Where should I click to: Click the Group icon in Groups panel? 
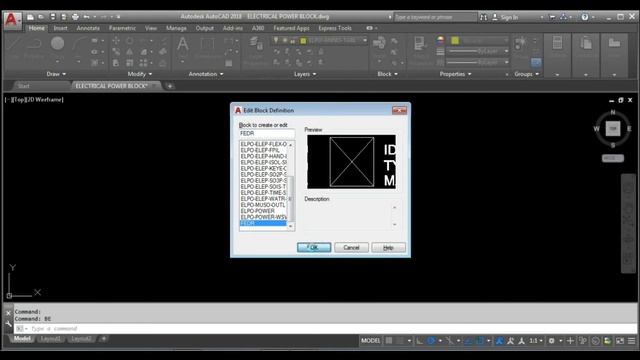520,43
